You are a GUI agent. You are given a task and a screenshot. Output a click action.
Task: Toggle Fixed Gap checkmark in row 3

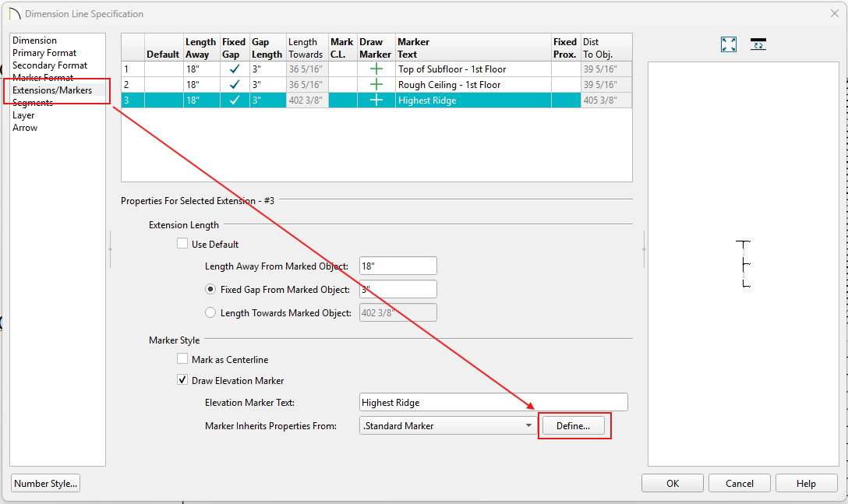point(234,100)
